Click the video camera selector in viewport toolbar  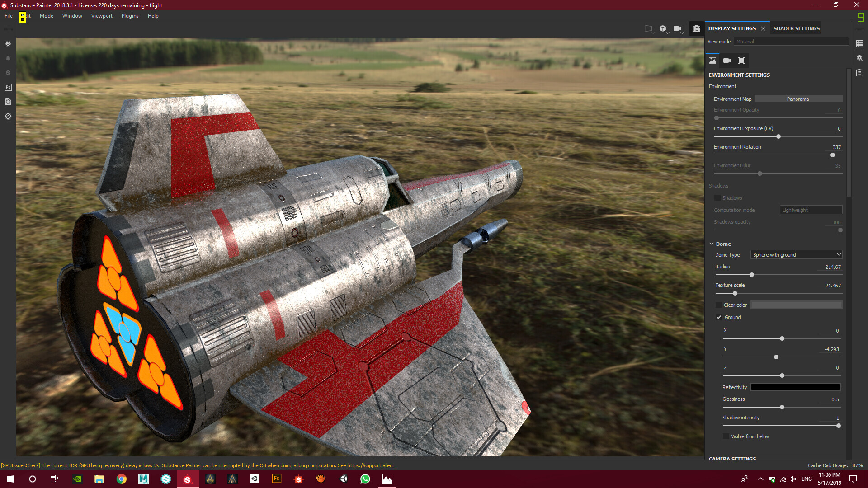coord(677,28)
